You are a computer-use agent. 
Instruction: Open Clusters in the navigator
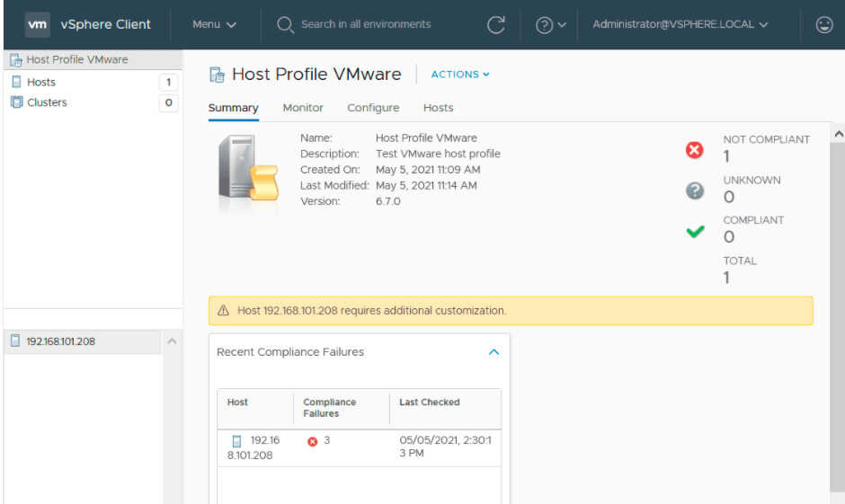tap(48, 102)
